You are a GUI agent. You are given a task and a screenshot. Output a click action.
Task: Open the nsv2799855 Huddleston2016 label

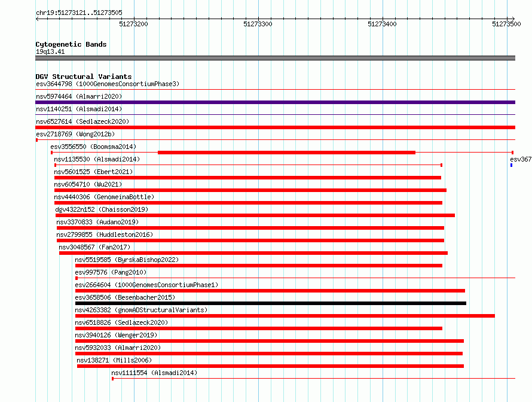[105, 234]
